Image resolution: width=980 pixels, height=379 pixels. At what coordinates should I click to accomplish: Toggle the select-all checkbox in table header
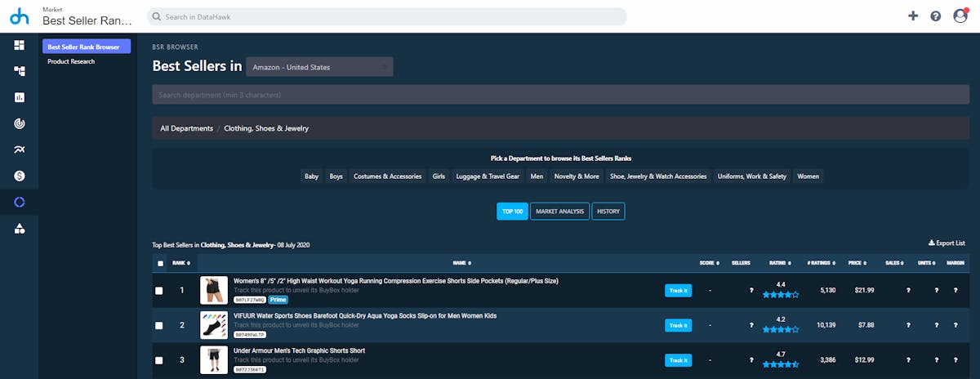click(159, 263)
